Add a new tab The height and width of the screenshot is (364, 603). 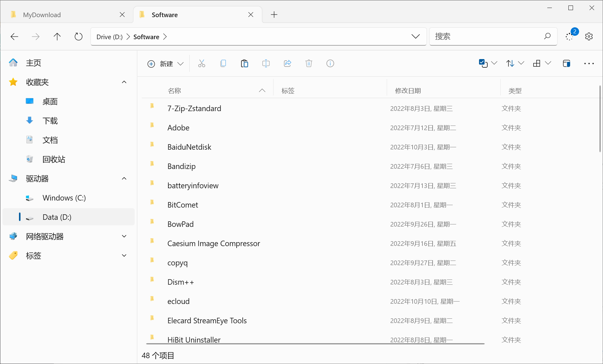274,15
